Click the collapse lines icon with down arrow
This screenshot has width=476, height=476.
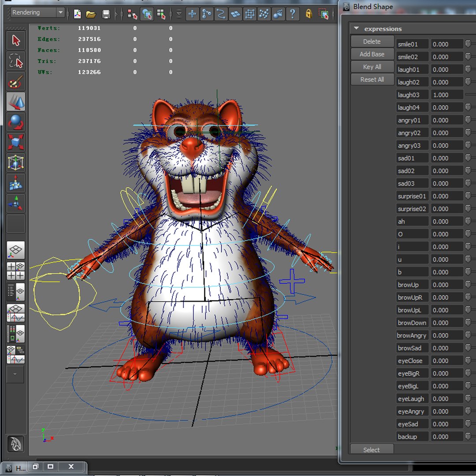(x=179, y=14)
